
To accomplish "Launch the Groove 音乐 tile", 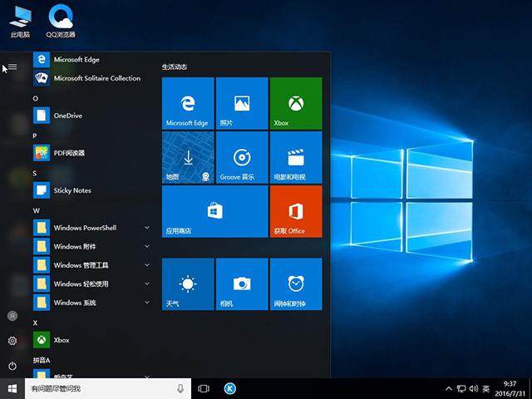I will click(242, 157).
